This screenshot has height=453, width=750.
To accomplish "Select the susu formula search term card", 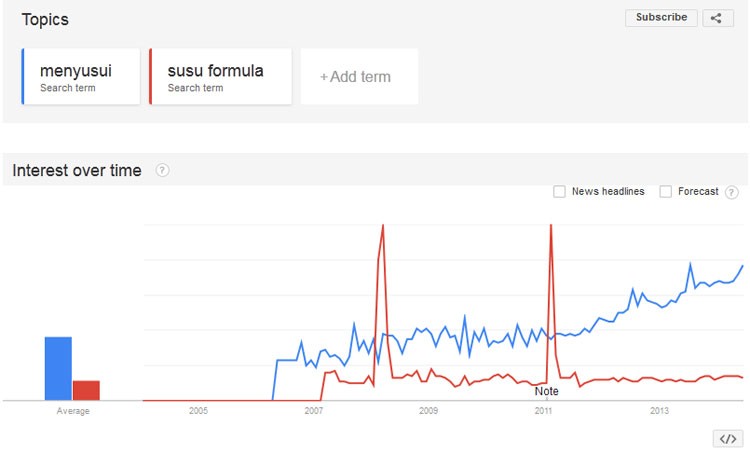I will tap(221, 77).
